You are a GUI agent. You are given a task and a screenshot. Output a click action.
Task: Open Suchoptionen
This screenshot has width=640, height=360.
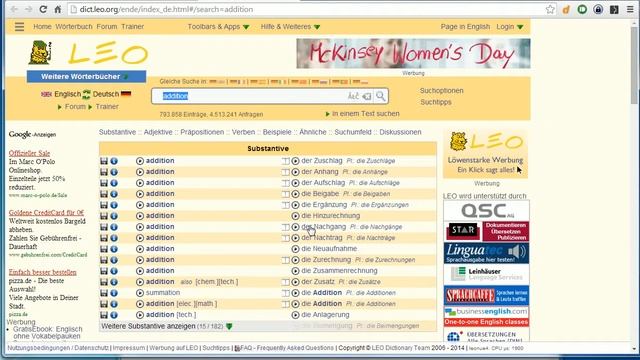coord(442,91)
